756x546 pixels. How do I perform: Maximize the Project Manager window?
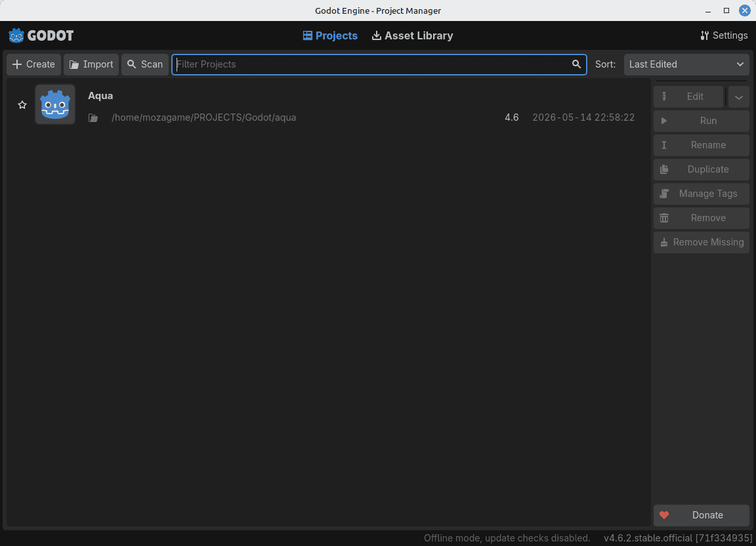click(x=726, y=10)
